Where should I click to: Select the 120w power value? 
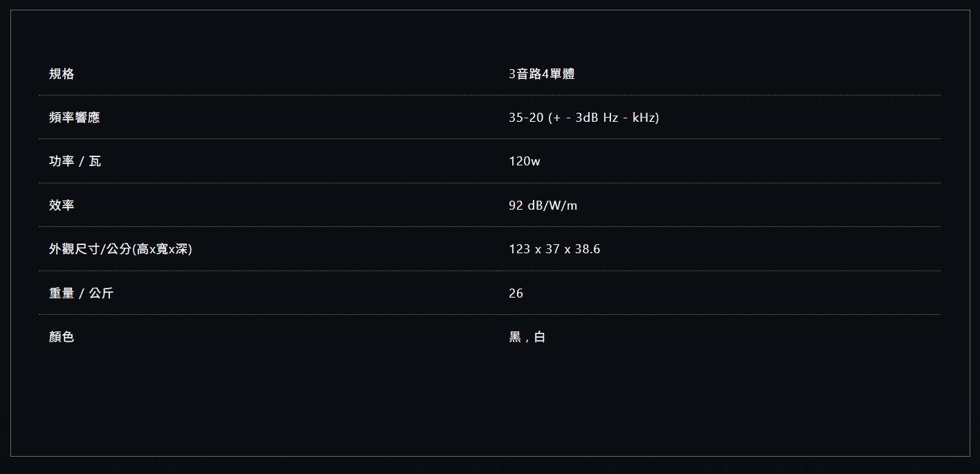[x=524, y=162]
